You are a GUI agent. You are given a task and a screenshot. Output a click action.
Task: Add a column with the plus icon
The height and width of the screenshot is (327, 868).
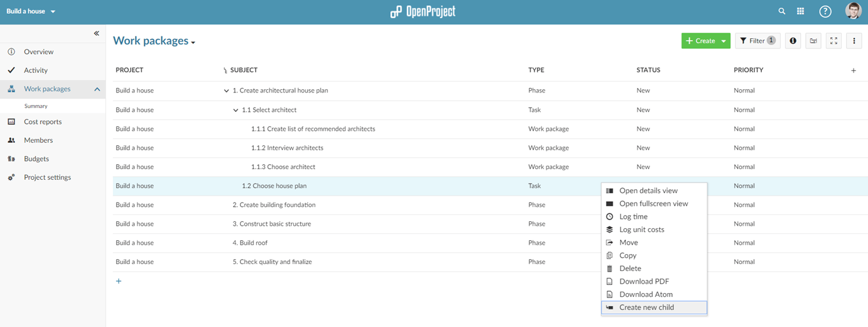tap(853, 70)
